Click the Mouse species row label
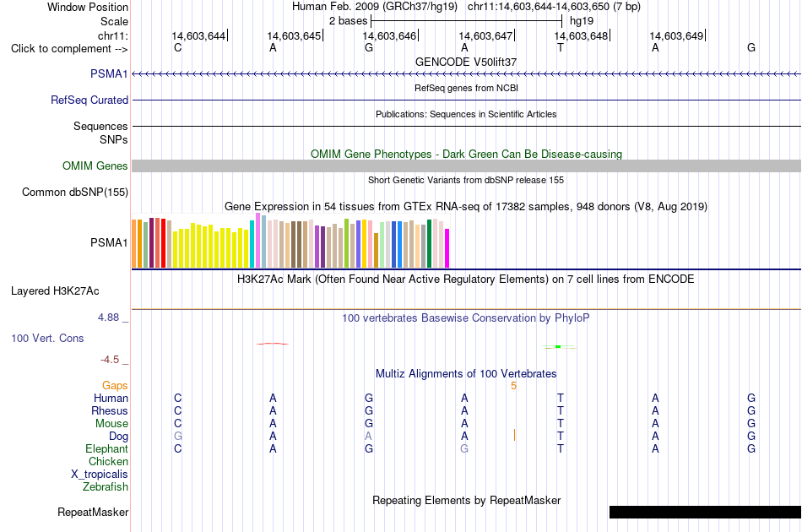Image resolution: width=802 pixels, height=532 pixels. click(x=111, y=424)
